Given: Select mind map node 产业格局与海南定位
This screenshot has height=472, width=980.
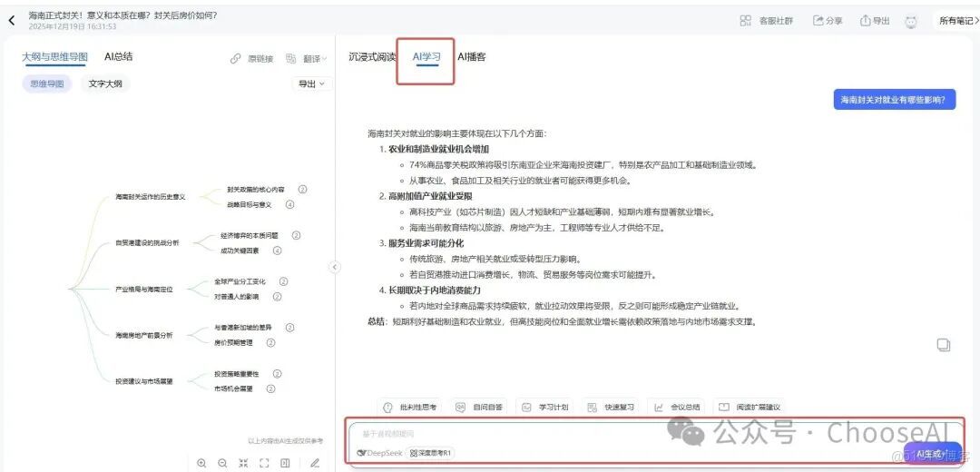Looking at the screenshot, I should click(143, 290).
